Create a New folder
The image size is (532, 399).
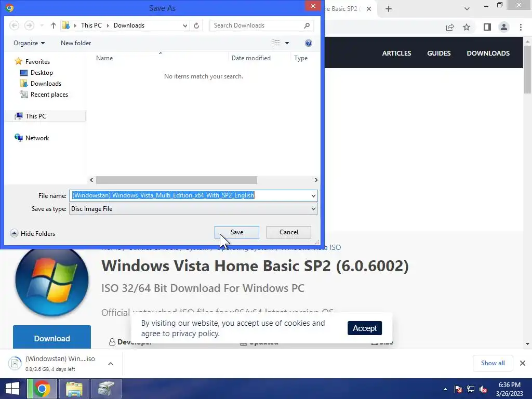(76, 43)
